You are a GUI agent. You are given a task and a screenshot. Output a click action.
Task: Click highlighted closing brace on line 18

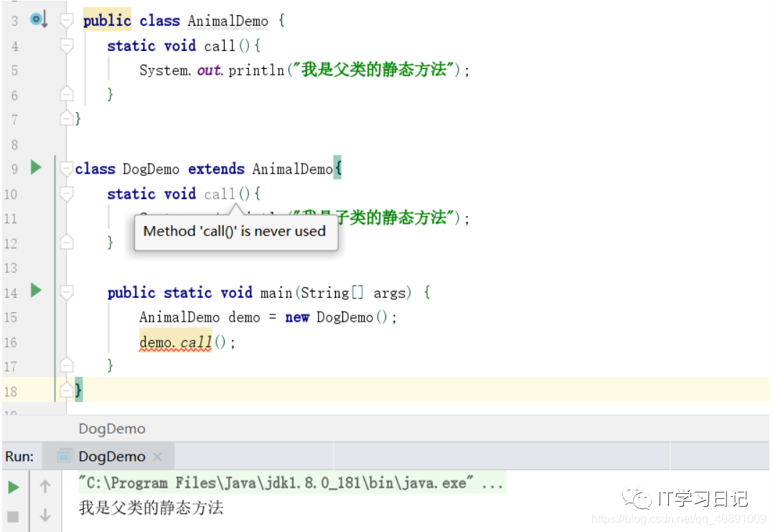78,390
